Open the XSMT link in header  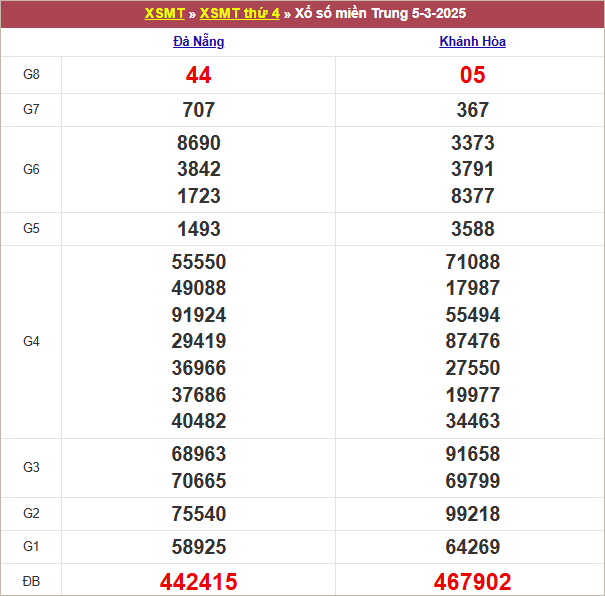click(x=165, y=14)
